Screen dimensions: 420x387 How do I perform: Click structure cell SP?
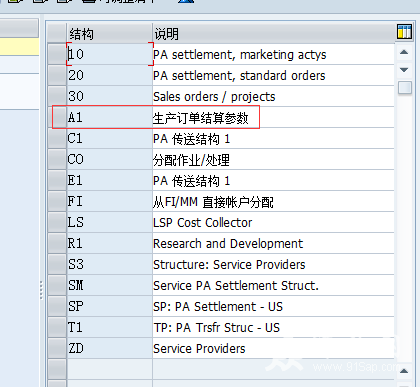coord(110,306)
